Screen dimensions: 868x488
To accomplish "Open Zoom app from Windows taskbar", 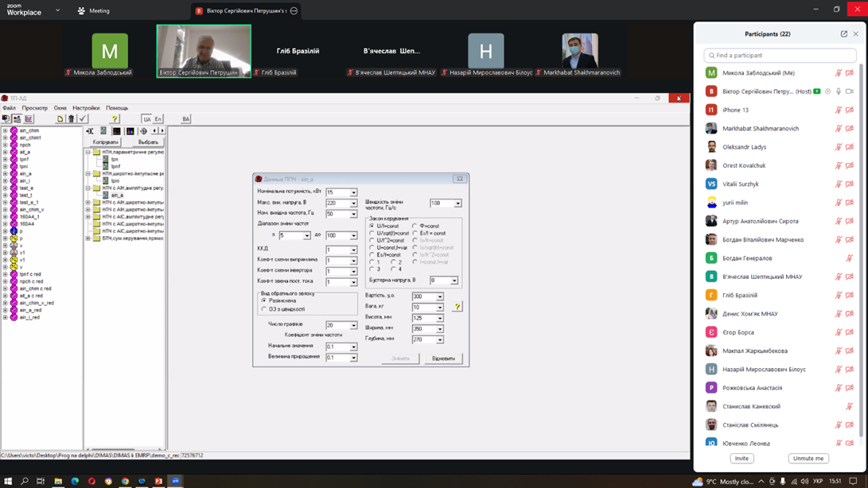I will point(176,481).
